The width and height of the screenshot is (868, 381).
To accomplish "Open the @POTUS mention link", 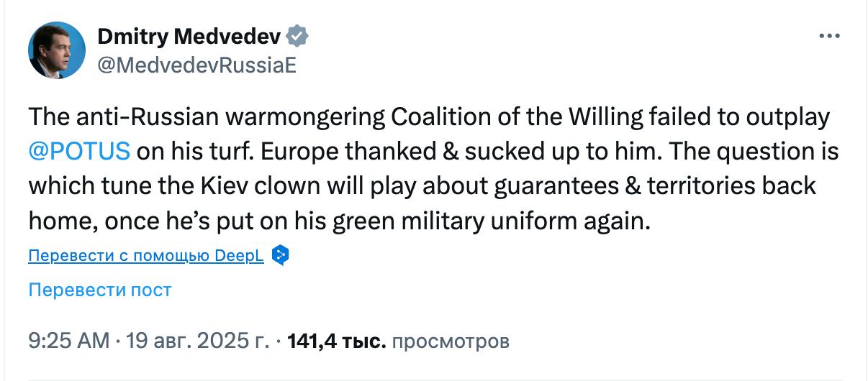I will pos(79,152).
